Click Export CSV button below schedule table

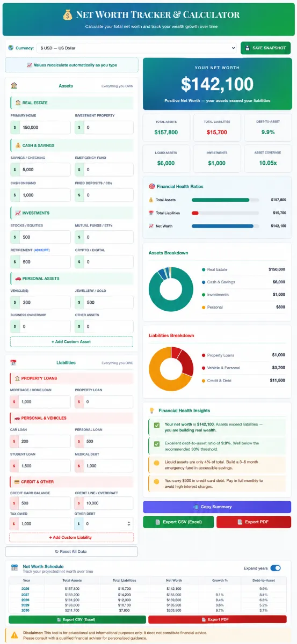pyautogui.click(x=77, y=619)
